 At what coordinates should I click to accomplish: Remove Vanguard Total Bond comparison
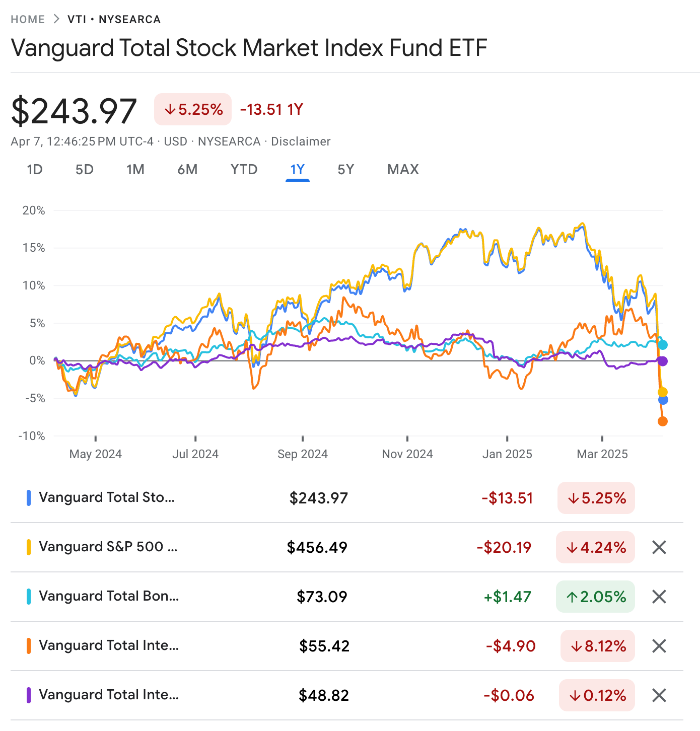click(x=659, y=597)
